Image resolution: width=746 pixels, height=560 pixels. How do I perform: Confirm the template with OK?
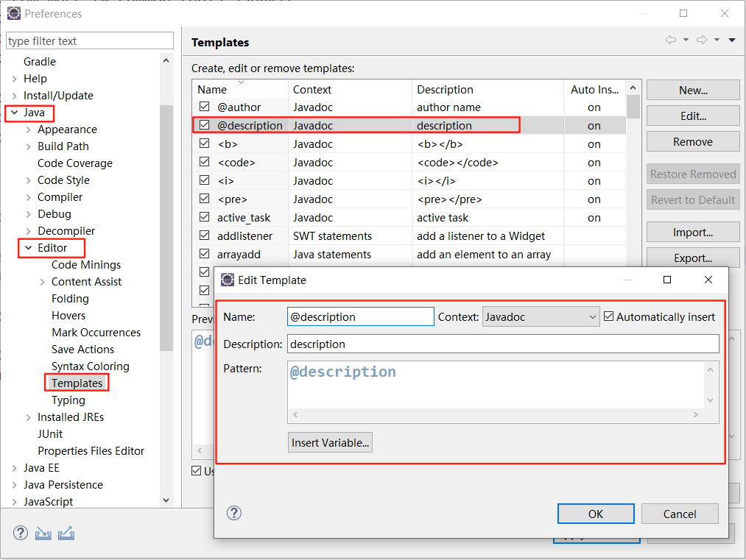pos(596,514)
